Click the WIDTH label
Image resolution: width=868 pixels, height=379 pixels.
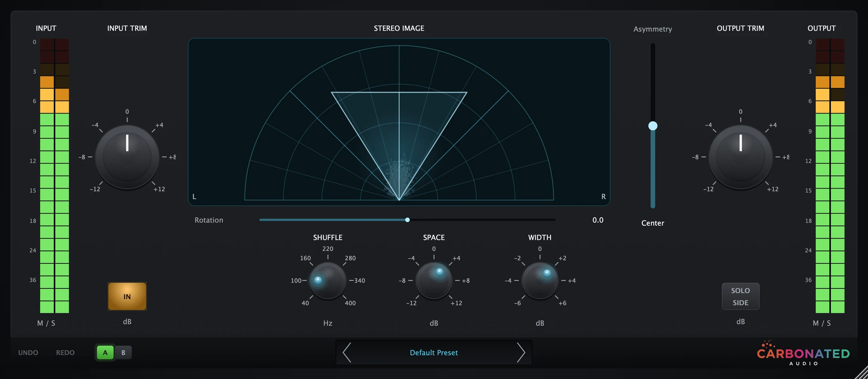click(x=540, y=237)
